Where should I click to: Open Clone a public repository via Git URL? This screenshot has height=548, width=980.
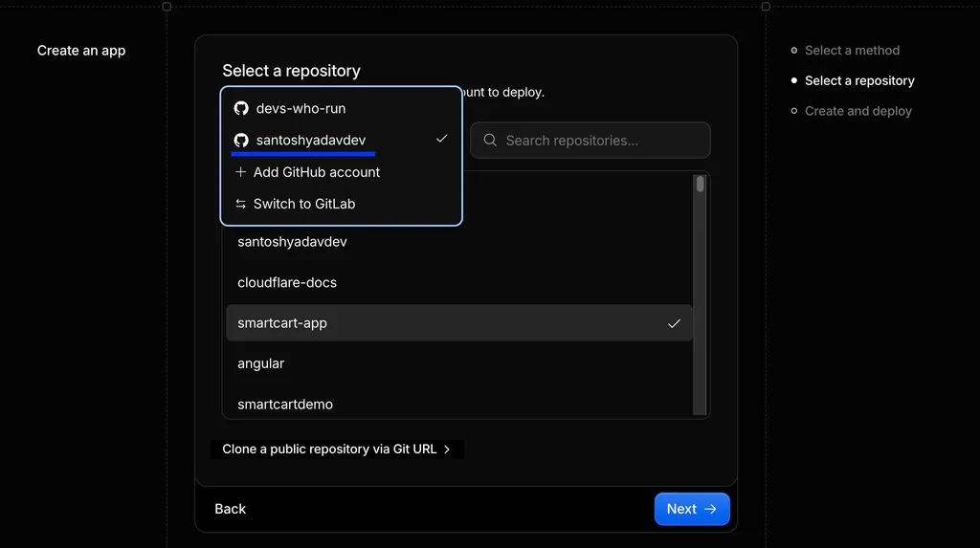(337, 449)
